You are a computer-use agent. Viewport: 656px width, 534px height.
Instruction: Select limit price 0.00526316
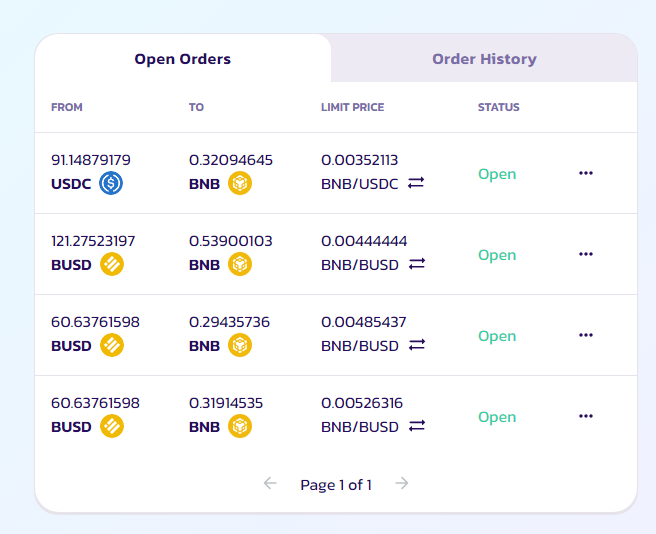click(x=362, y=403)
